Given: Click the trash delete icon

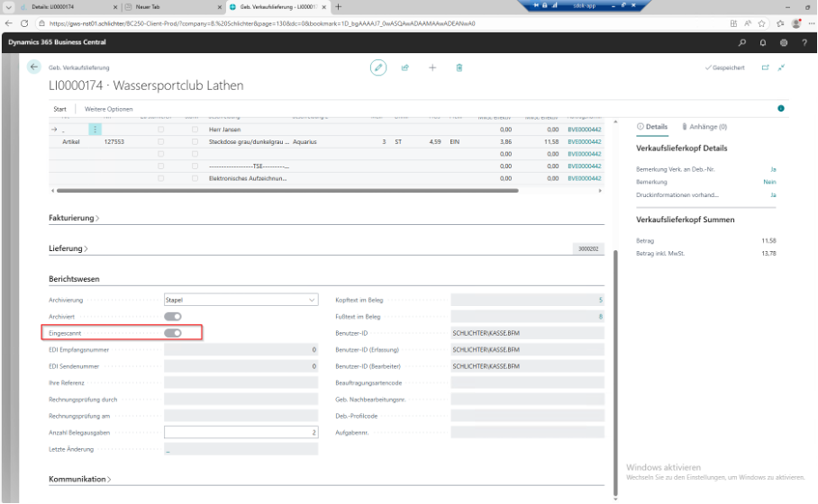Looking at the screenshot, I should coord(459,67).
